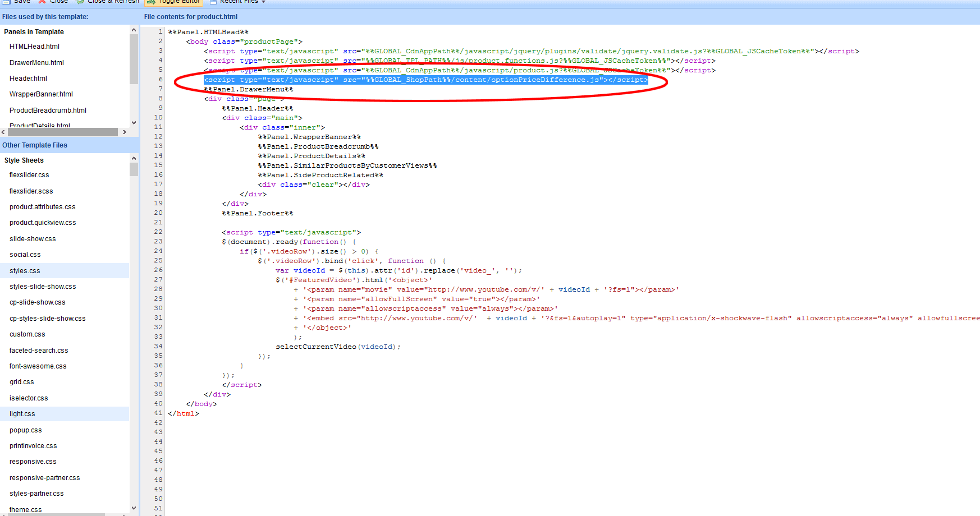Click the Close & Refresh toolbar button
The image size is (980, 516).
[107, 2]
